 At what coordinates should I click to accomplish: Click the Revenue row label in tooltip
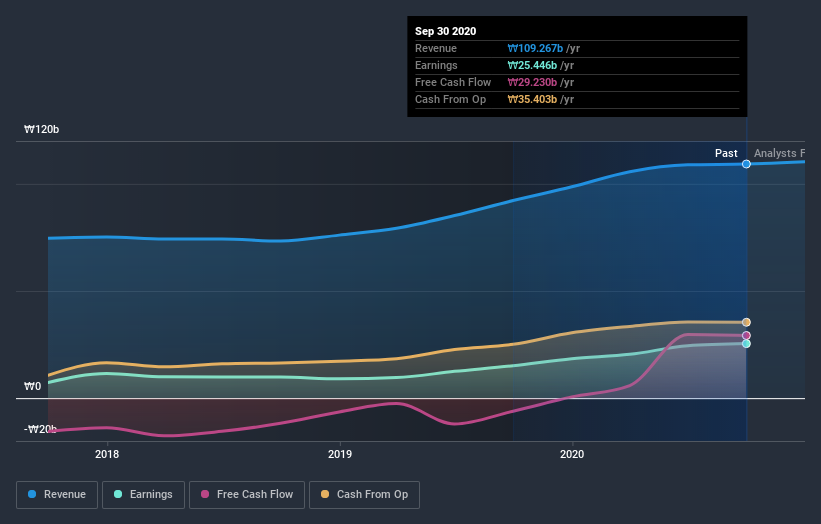point(436,48)
